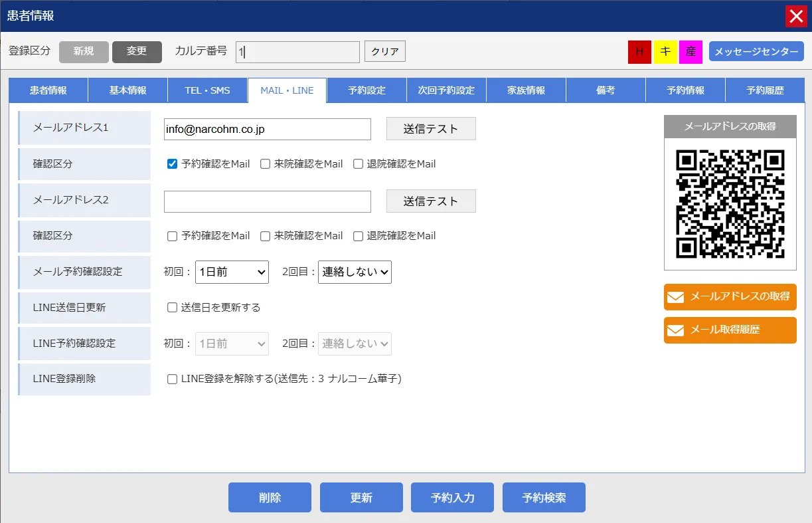Screen dimensions: 812x523
Task: Click the envelope icon on メール取得履歴
Action: (x=675, y=330)
